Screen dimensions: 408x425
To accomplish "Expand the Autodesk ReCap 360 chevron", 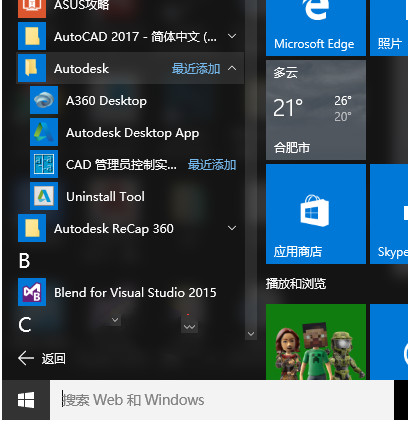I will click(x=232, y=228).
